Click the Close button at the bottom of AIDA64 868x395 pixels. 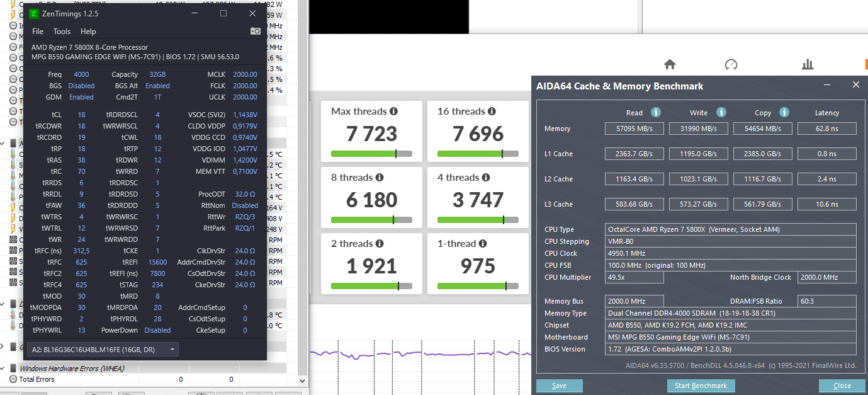click(842, 386)
